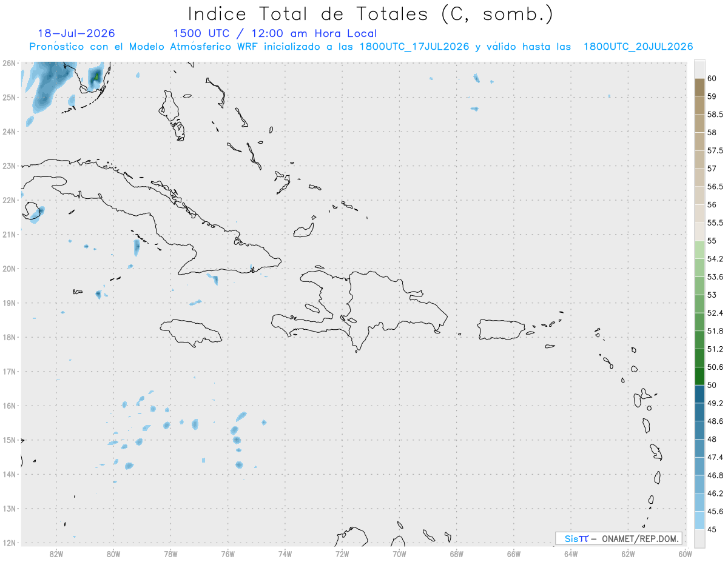Click the color scale value 45.6
This screenshot has height=562, width=728.
coord(715,511)
